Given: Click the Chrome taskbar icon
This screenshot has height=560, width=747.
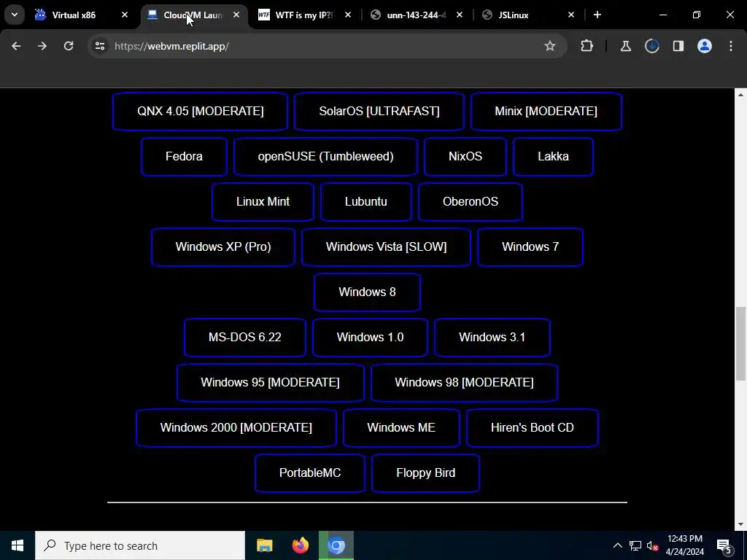Looking at the screenshot, I should (x=336, y=545).
